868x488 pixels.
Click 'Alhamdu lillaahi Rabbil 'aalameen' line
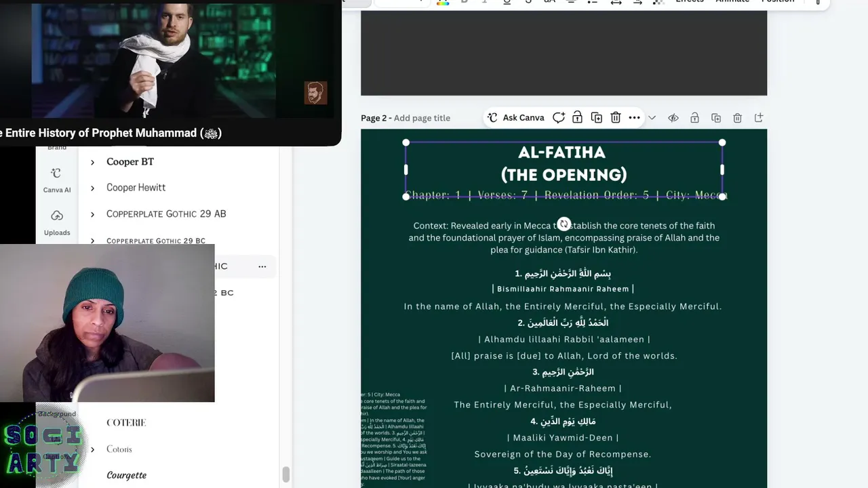pyautogui.click(x=564, y=339)
